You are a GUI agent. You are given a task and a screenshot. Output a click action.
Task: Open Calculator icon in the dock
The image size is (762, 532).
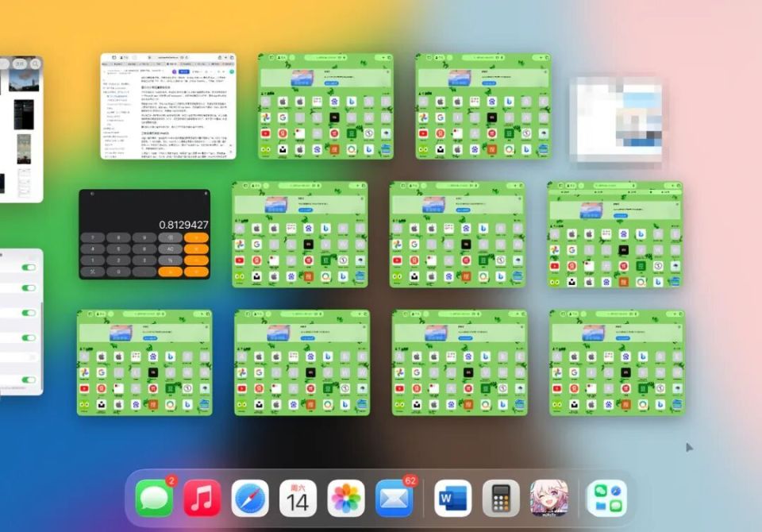(x=501, y=499)
